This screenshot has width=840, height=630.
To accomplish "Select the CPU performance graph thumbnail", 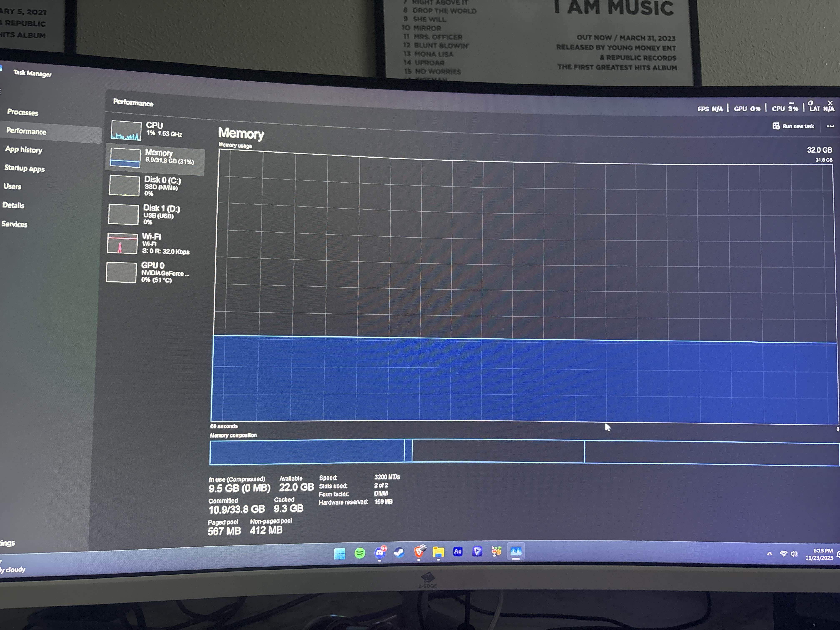I will [126, 130].
